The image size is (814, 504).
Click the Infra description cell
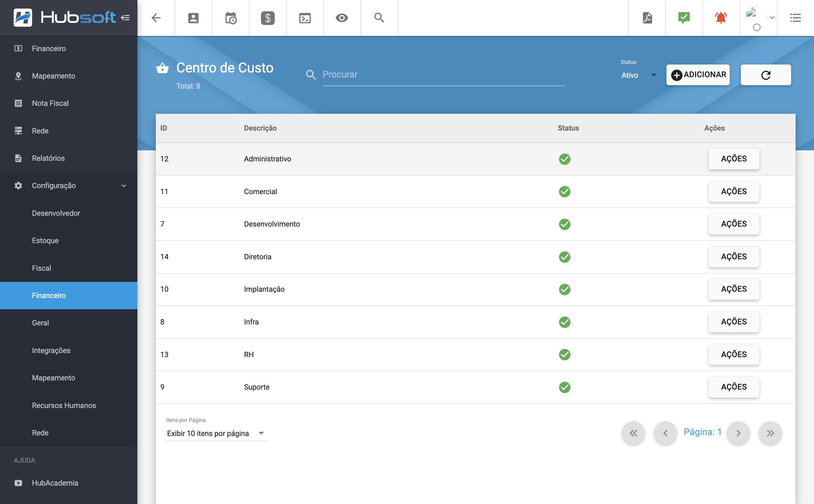click(x=251, y=322)
